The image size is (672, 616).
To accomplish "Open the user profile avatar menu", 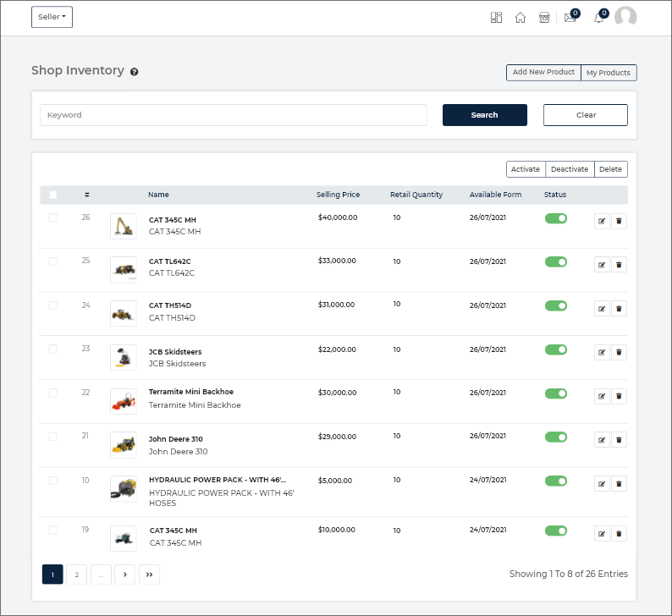I will pos(625,17).
